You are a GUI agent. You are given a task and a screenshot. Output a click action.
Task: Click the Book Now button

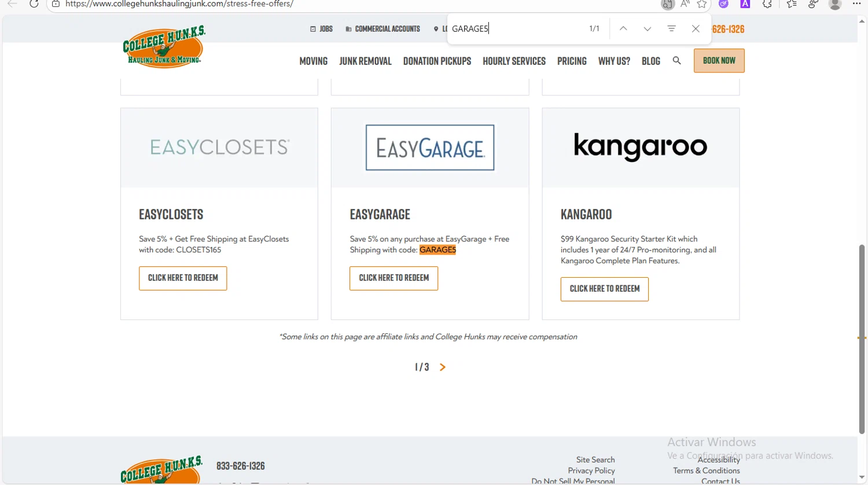pos(719,61)
